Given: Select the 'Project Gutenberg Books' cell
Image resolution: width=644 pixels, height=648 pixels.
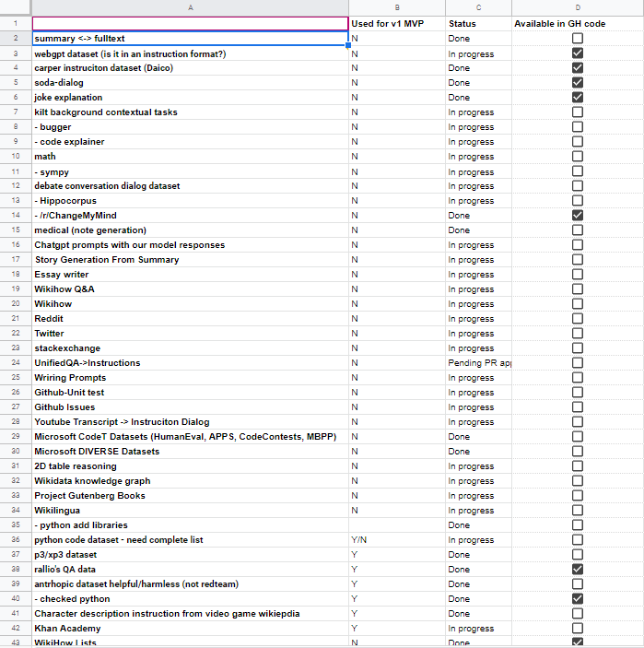Looking at the screenshot, I should [190, 496].
